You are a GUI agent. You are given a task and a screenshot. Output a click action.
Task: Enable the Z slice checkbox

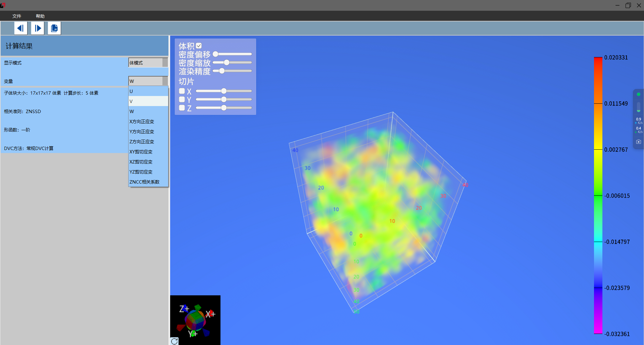point(182,108)
